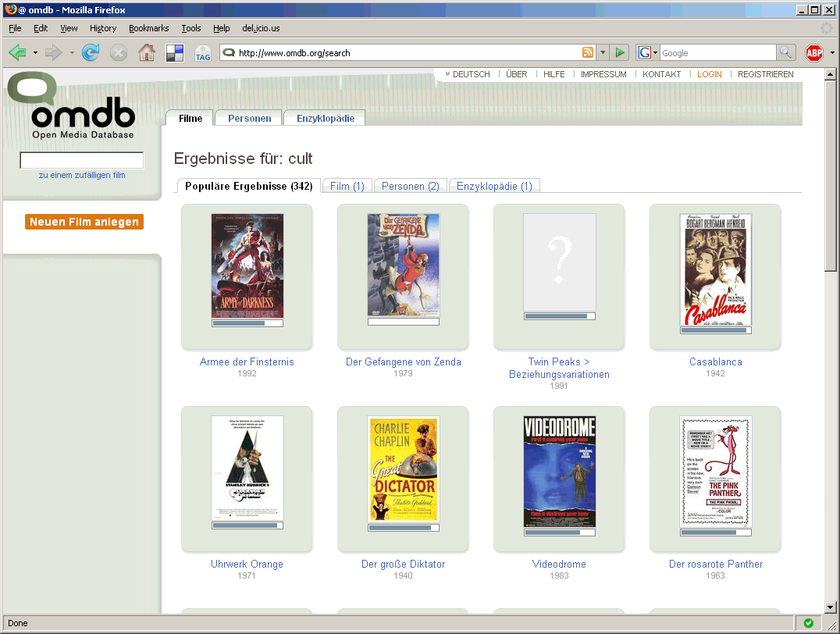Show the Personen (2) results tab
The image size is (840, 634).
coord(411,186)
